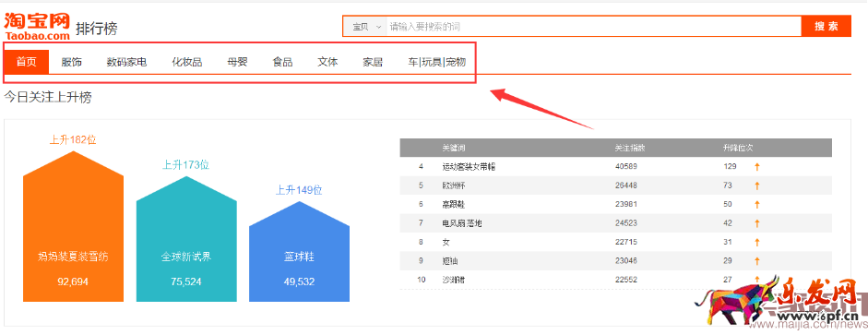Click the index value 22552
Image resolution: width=868 pixels, height=335 pixels.
point(626,280)
